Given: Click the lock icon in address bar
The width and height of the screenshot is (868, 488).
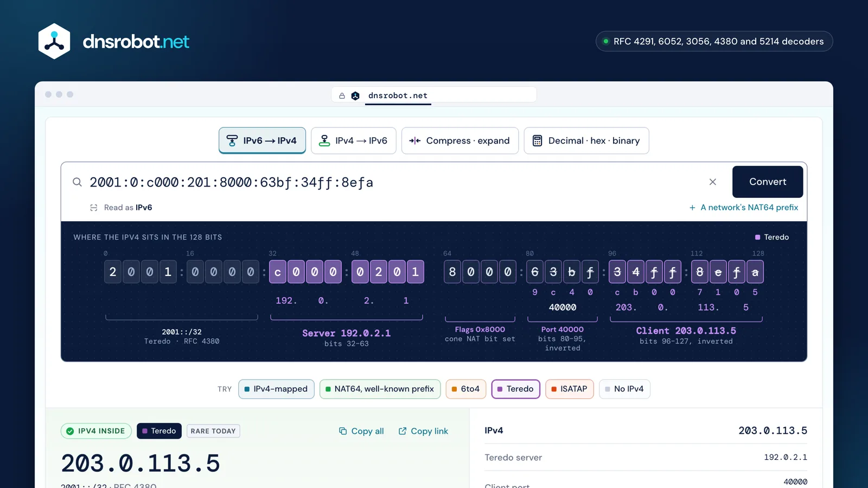Looking at the screenshot, I should 342,95.
